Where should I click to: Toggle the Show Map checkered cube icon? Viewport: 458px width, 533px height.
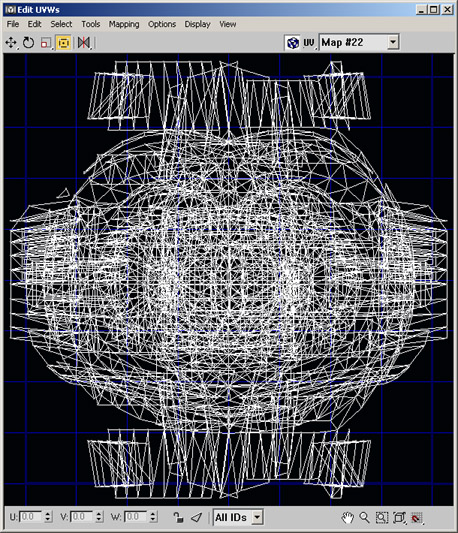tap(293, 43)
